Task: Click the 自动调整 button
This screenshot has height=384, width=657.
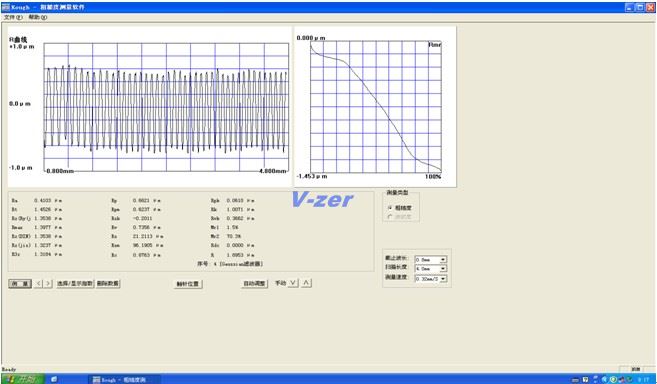Action: [x=255, y=284]
